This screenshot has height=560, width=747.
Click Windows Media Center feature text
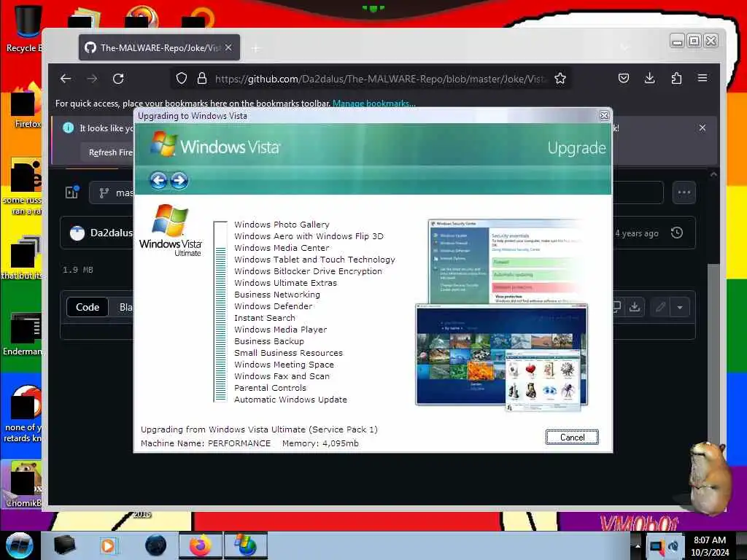[x=282, y=248]
